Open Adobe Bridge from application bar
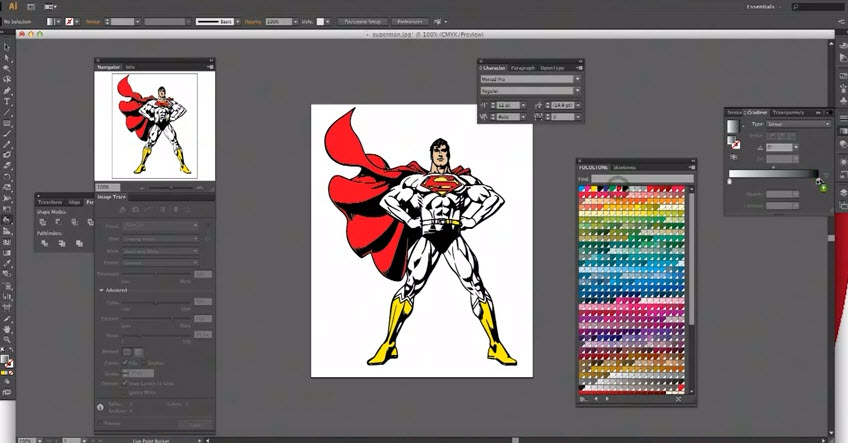This screenshot has height=443, width=848. (31, 6)
